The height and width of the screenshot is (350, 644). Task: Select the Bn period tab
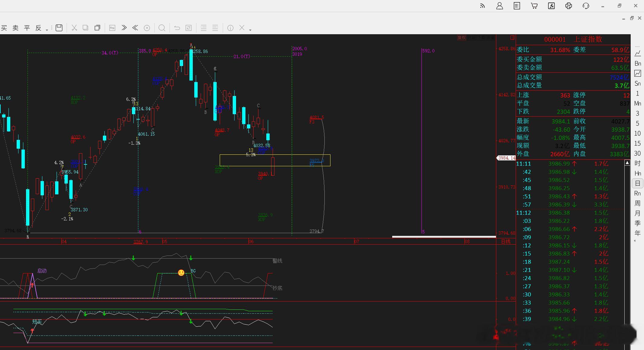coord(638,63)
